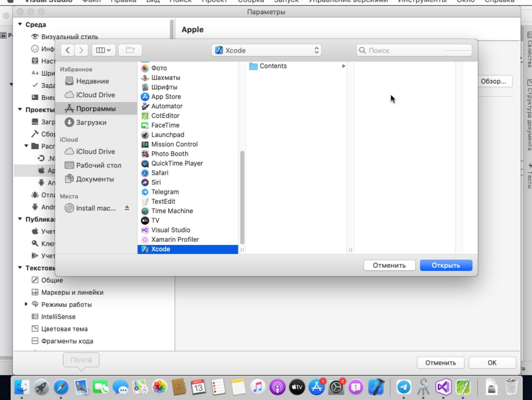Select the Шахматы app

188,77
